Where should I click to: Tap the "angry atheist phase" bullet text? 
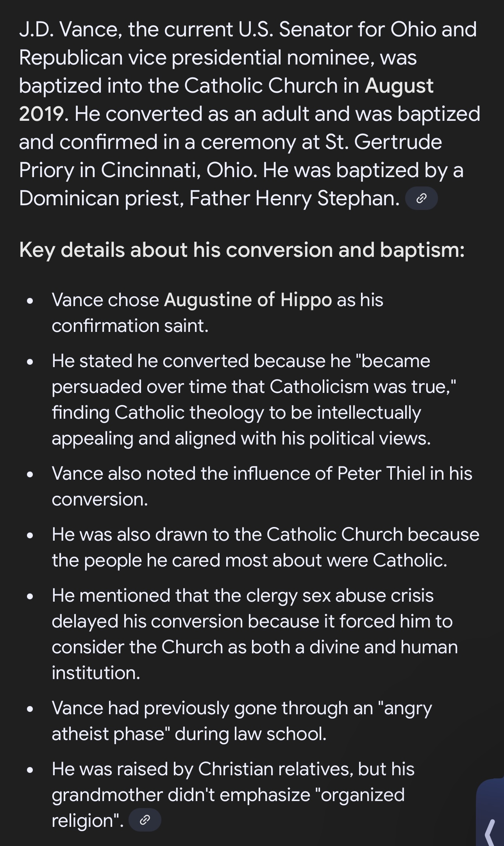tap(242, 721)
